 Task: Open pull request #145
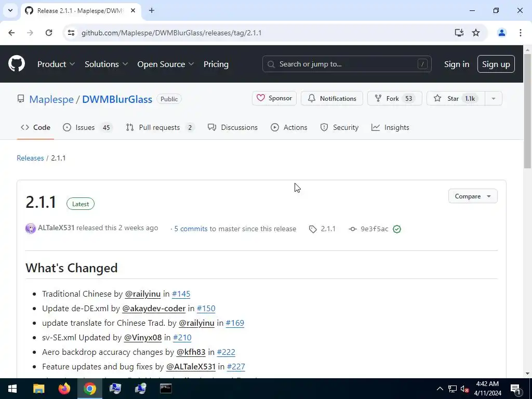coord(181,294)
